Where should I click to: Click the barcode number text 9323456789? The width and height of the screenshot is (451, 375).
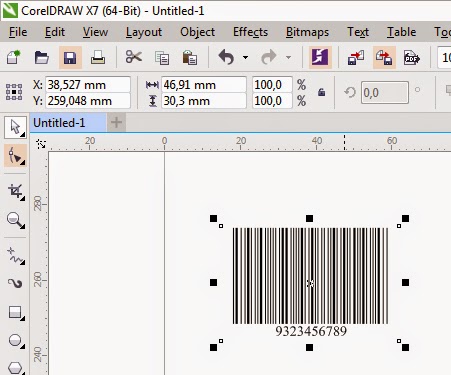(311, 331)
